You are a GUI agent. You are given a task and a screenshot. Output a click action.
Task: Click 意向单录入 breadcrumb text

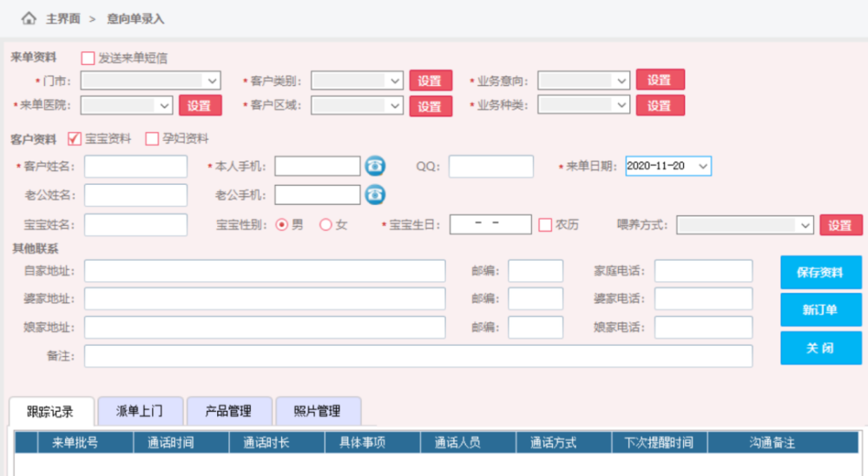point(135,19)
